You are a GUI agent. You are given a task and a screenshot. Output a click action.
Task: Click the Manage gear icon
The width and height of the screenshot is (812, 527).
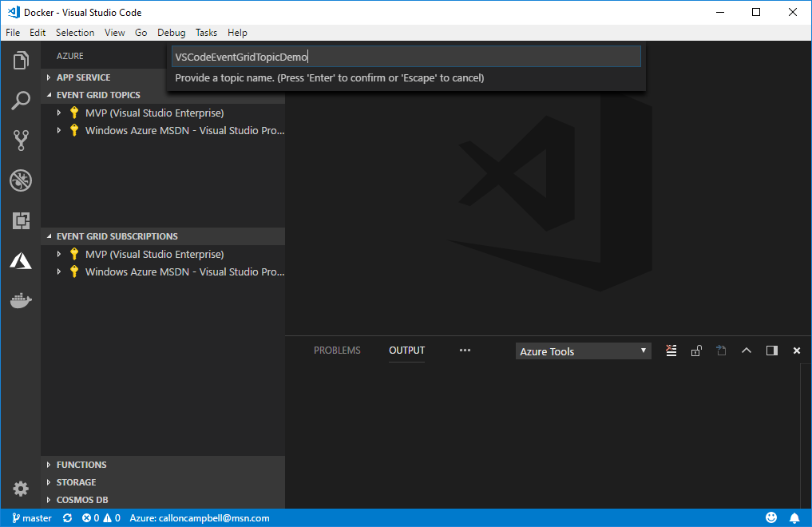21,489
